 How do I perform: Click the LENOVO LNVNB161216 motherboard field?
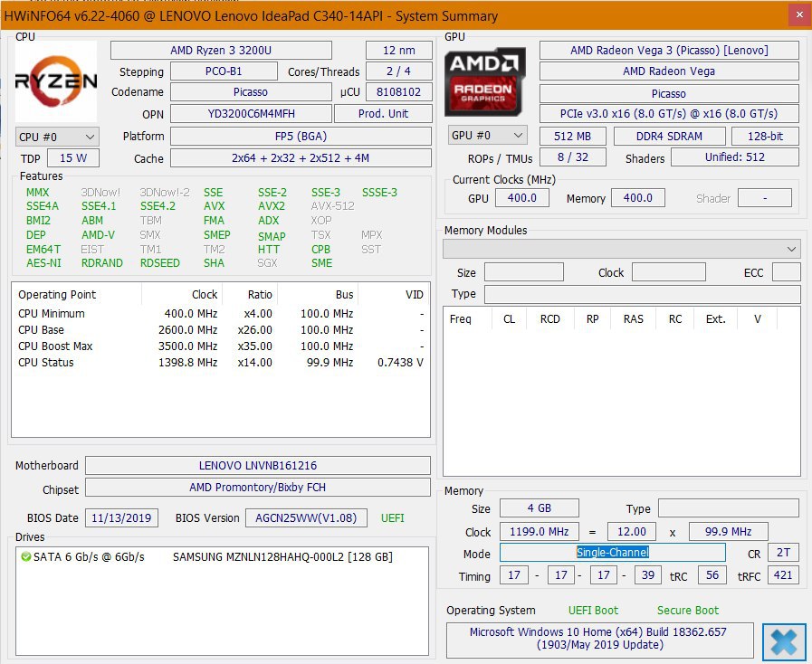pos(258,465)
